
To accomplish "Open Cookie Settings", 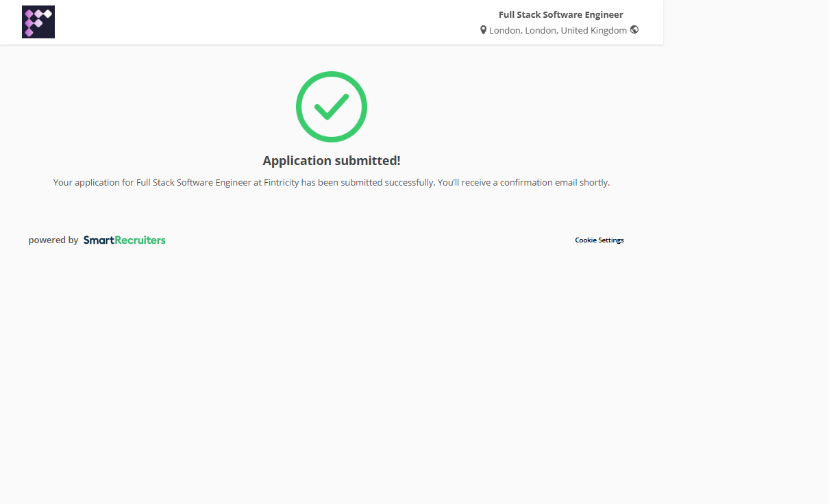I will pyautogui.click(x=599, y=240).
